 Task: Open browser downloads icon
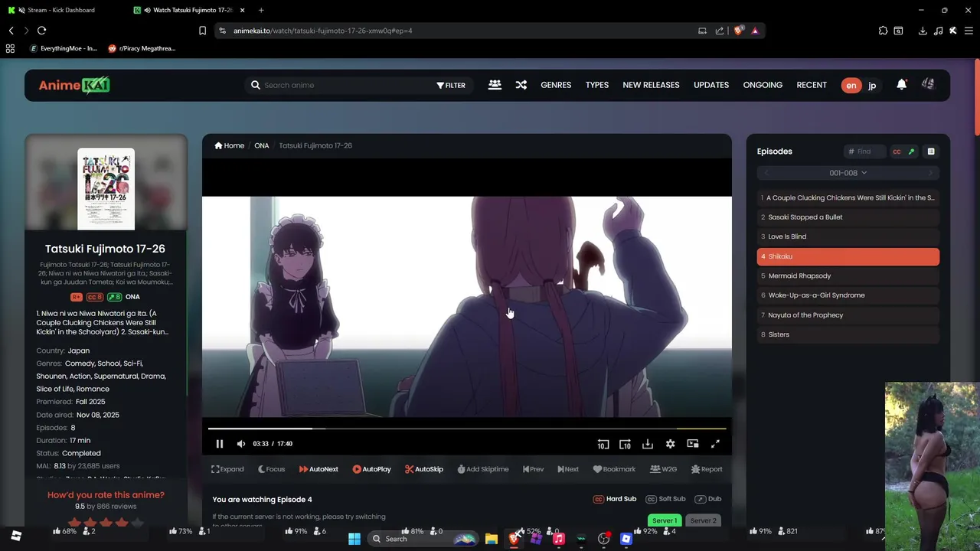point(923,31)
